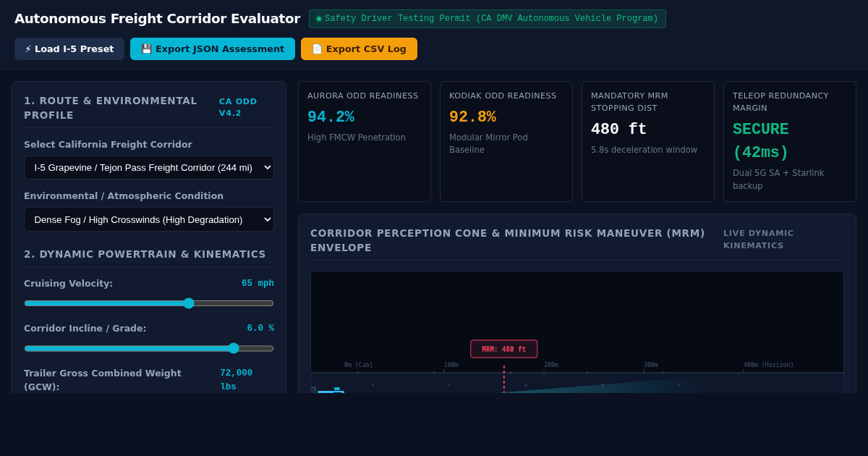Open the California Freight Corridor dropdown
This screenshot has height=456, width=868.
tap(149, 167)
